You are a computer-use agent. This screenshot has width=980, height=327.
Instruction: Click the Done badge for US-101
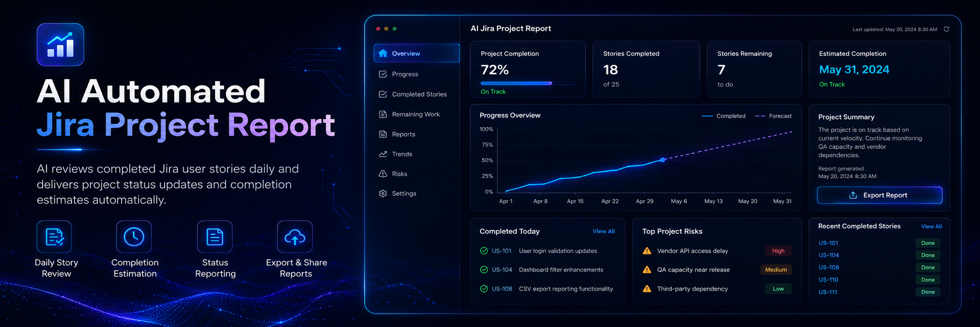tap(928, 243)
